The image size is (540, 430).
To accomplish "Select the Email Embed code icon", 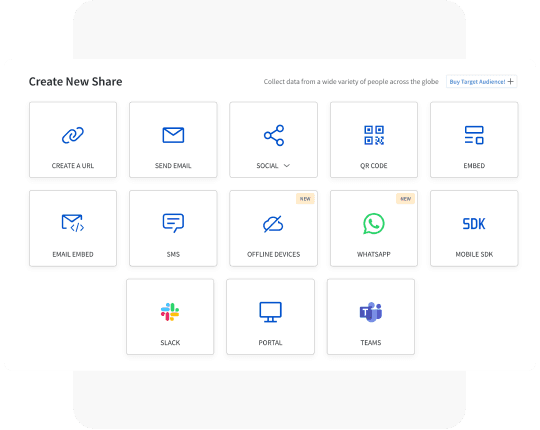I will pyautogui.click(x=73, y=223).
